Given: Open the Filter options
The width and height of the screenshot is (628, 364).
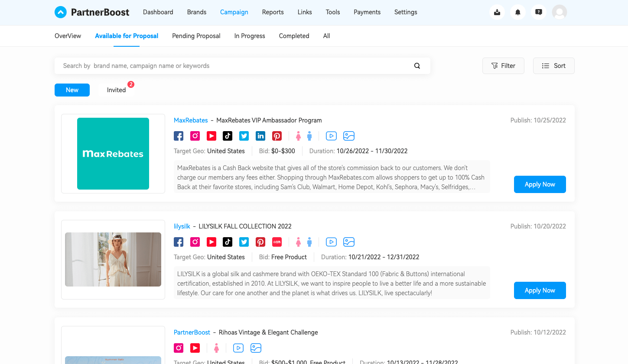Looking at the screenshot, I should point(503,66).
